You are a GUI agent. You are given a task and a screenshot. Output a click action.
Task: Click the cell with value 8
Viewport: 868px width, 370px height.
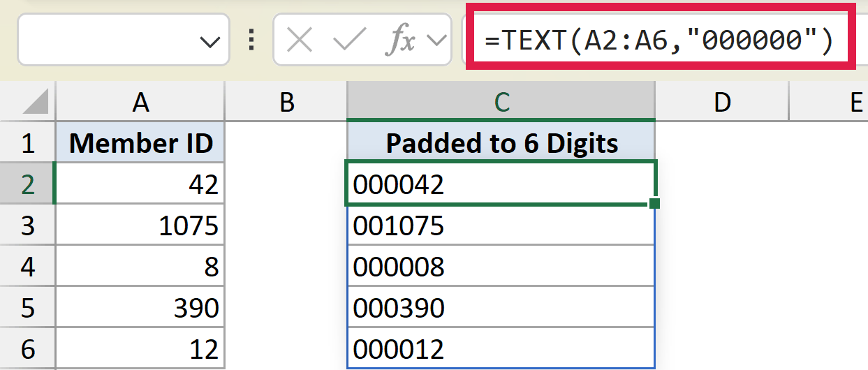coord(140,266)
